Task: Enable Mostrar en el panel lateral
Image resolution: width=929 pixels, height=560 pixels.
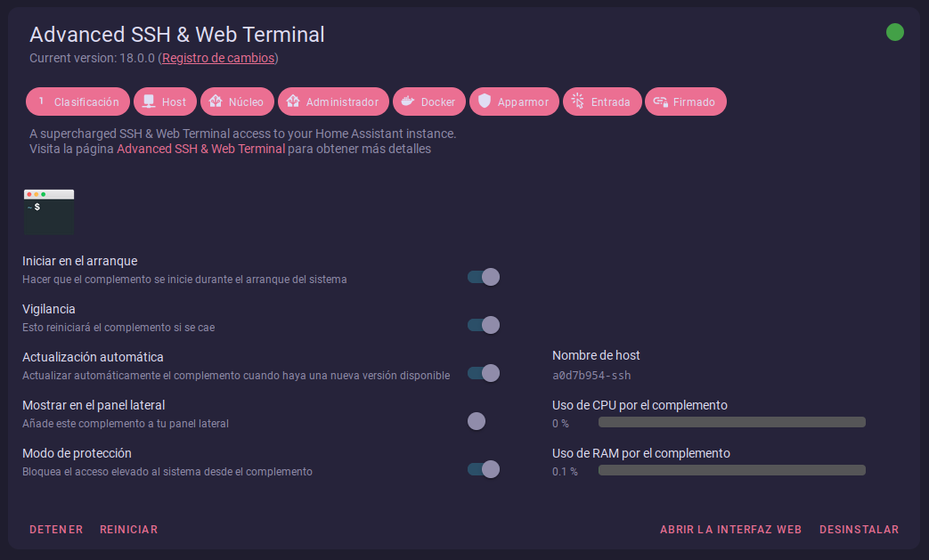Action: click(484, 421)
